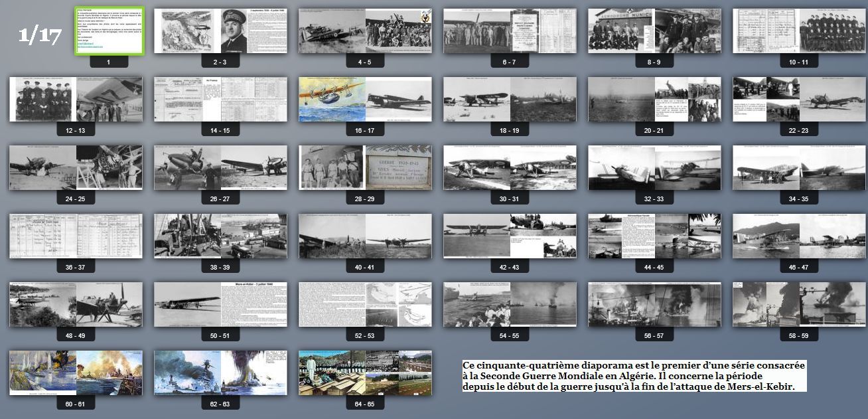Click the '58 - 59' page number label
Image resolution: width=868 pixels, height=419 pixels.
[x=799, y=335]
